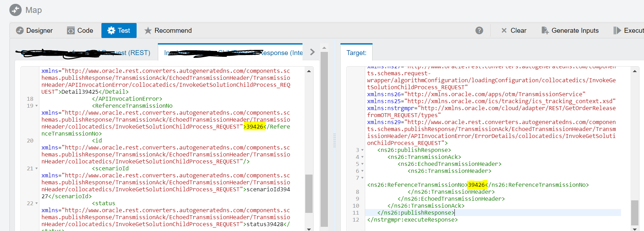This screenshot has height=231, width=644.
Task: Run the Execute button
Action: (x=629, y=31)
